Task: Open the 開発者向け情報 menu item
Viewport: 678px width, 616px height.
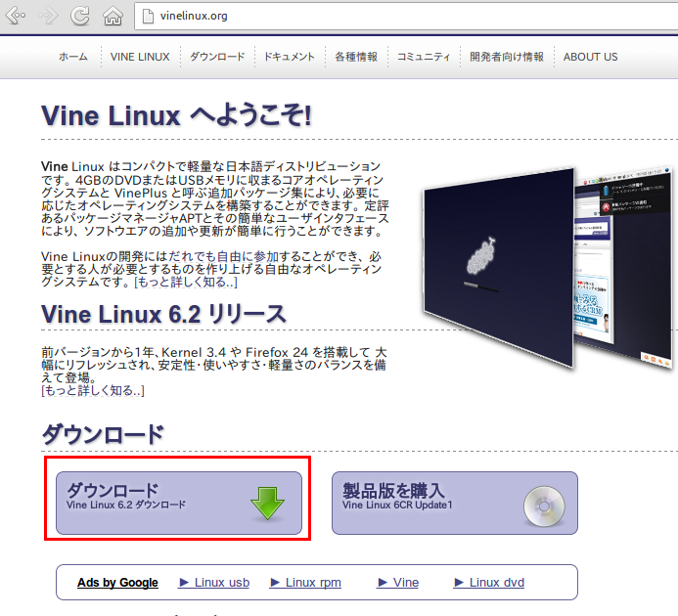Action: tap(507, 57)
